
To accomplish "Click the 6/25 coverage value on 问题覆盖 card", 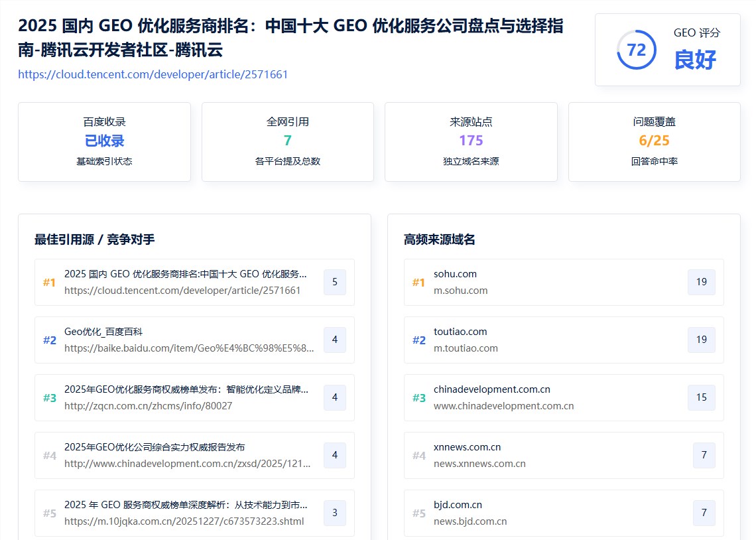I will pos(654,141).
